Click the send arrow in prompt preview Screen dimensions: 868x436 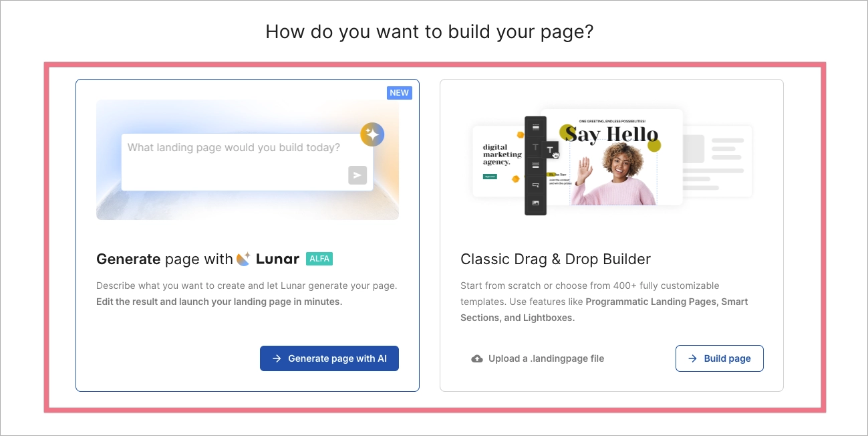pos(357,175)
